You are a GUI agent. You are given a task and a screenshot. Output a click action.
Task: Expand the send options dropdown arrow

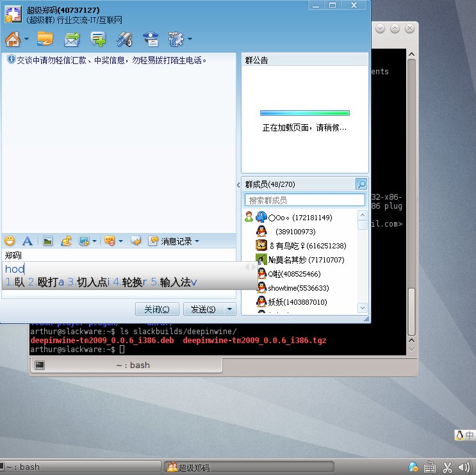[230, 309]
